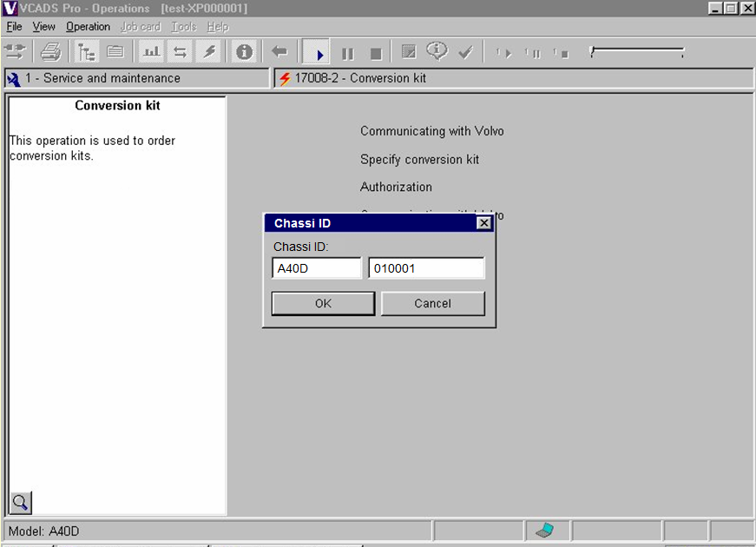Click the two-way arrows toolbar icon
The height and width of the screenshot is (547, 756).
(181, 51)
